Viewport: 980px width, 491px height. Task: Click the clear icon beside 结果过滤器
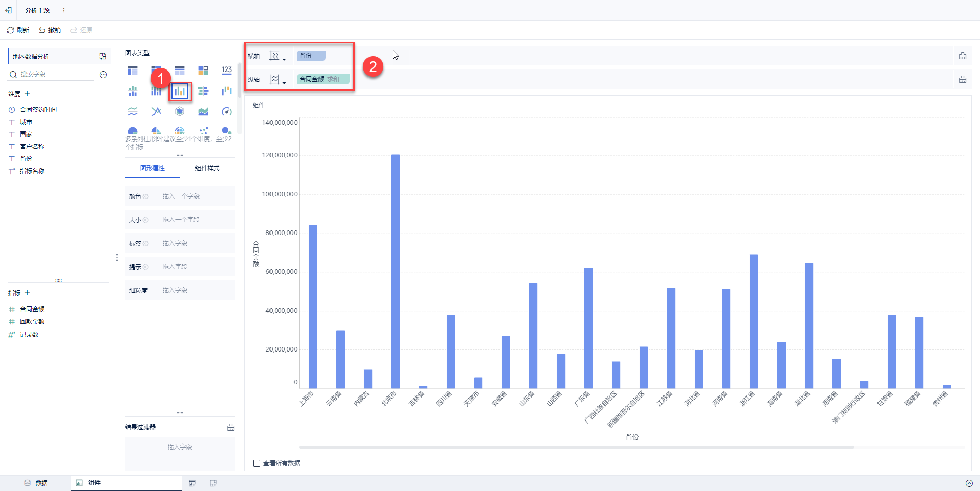click(x=231, y=427)
